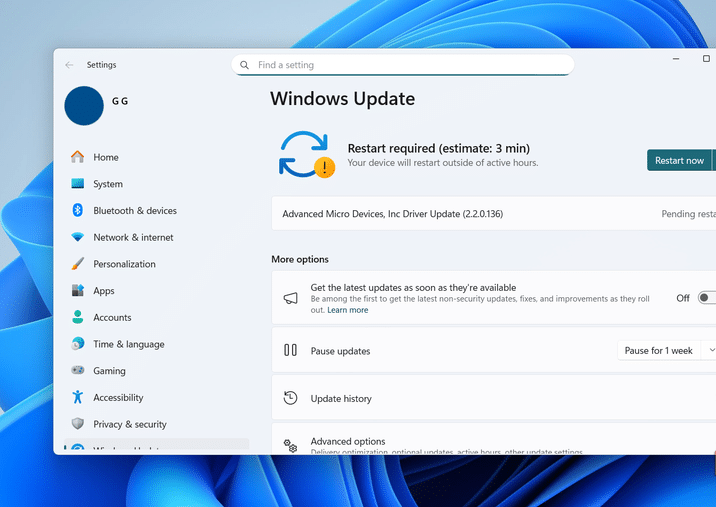The height and width of the screenshot is (507, 716).
Task: Click the Apps icon in the sidebar
Action: coord(78,290)
